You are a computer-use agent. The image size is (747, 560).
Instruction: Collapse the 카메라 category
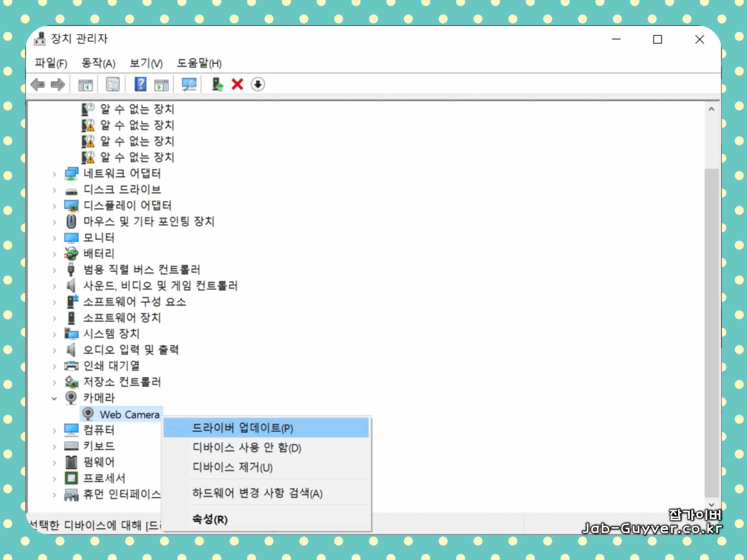[54, 398]
